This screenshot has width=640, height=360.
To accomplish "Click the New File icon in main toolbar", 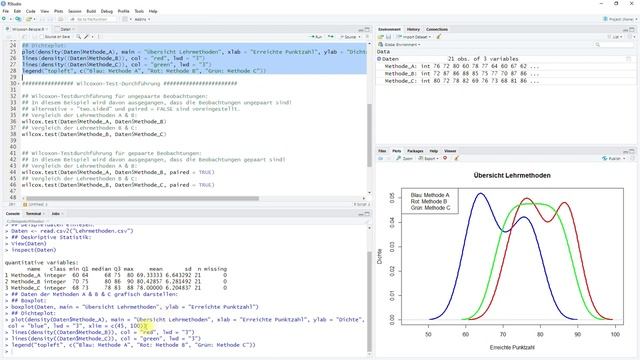I will pyautogui.click(x=4, y=19).
